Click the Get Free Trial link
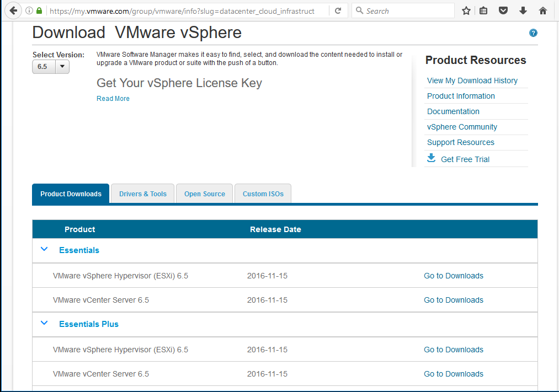 coord(465,159)
